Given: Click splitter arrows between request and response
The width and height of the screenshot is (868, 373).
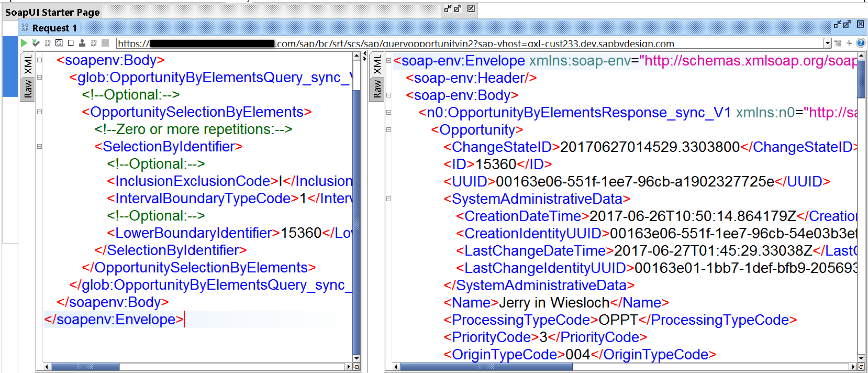Looking at the screenshot, I should (365, 56).
